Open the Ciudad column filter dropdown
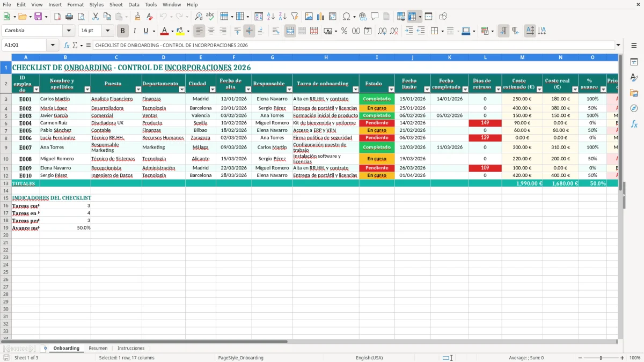Image resolution: width=644 pixels, height=362 pixels. coord(213,90)
